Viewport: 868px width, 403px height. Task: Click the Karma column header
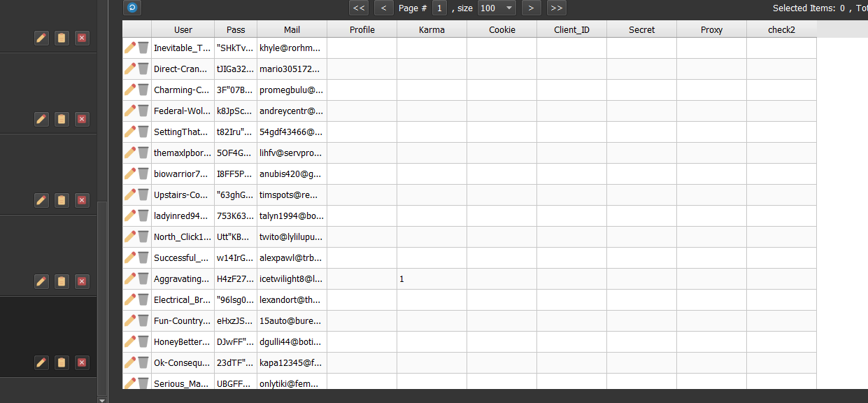point(432,29)
